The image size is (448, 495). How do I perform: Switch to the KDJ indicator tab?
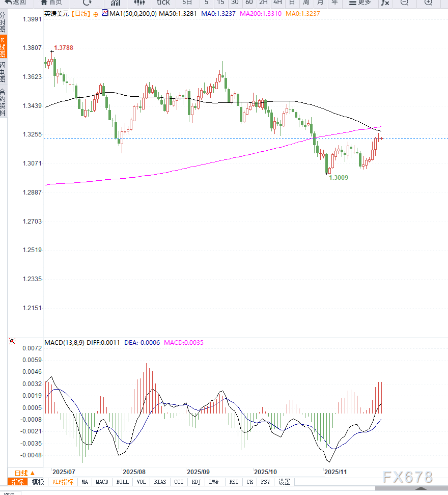point(196,482)
